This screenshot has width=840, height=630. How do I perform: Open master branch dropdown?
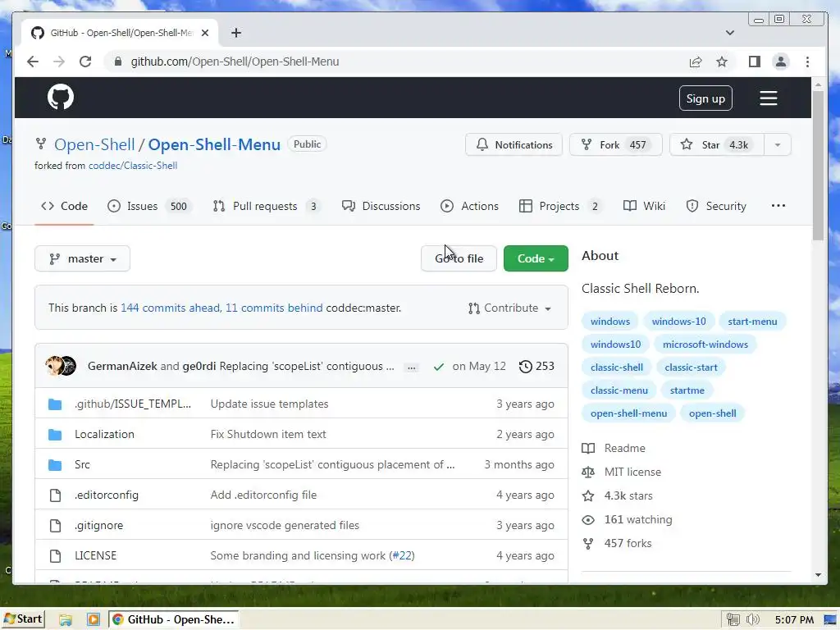(x=83, y=258)
